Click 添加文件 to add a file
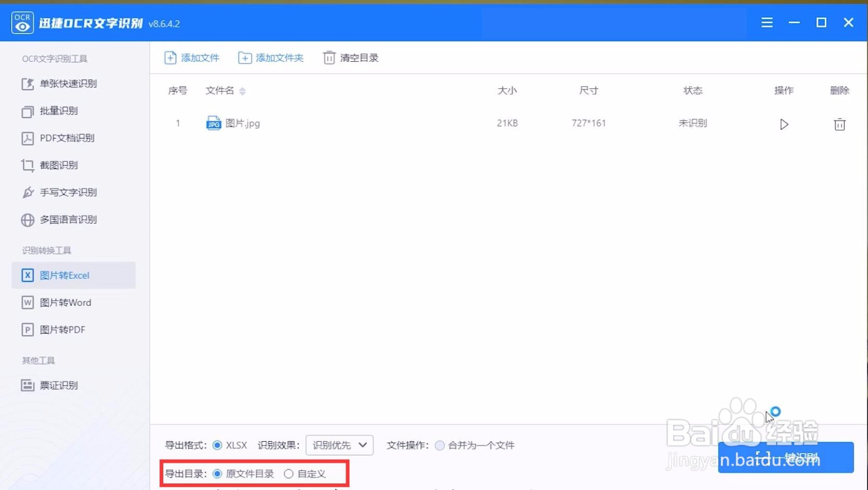Viewport: 868px width, 490px height. point(192,58)
